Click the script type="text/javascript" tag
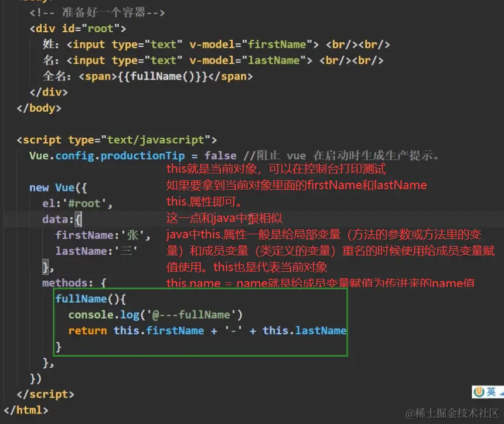Image resolution: width=504 pixels, height=424 pixels. (x=117, y=140)
